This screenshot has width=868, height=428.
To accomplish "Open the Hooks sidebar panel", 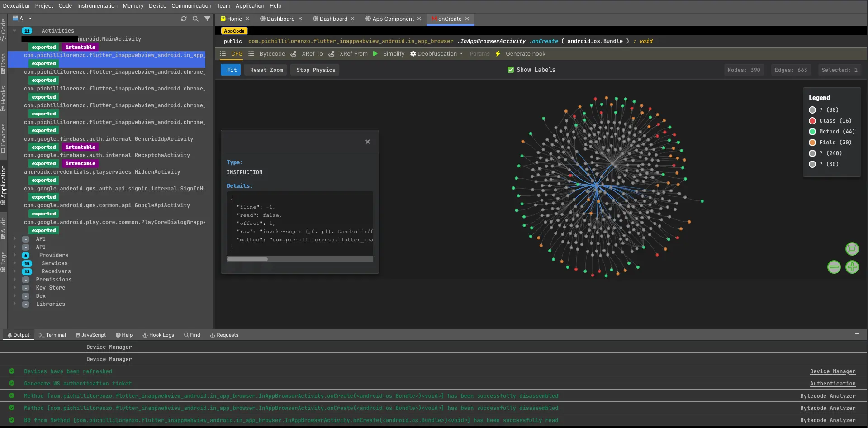I will (4, 99).
